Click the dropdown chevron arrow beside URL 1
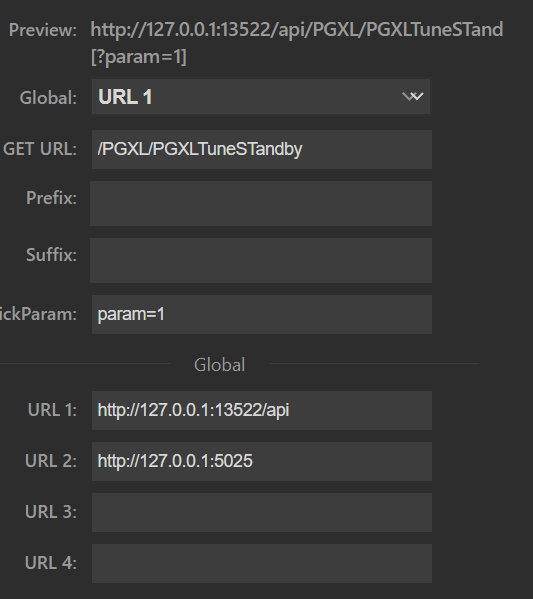 413,97
